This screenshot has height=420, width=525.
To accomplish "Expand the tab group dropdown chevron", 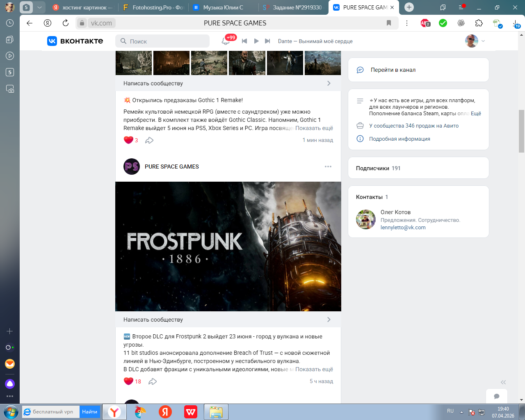I will tap(39, 7).
